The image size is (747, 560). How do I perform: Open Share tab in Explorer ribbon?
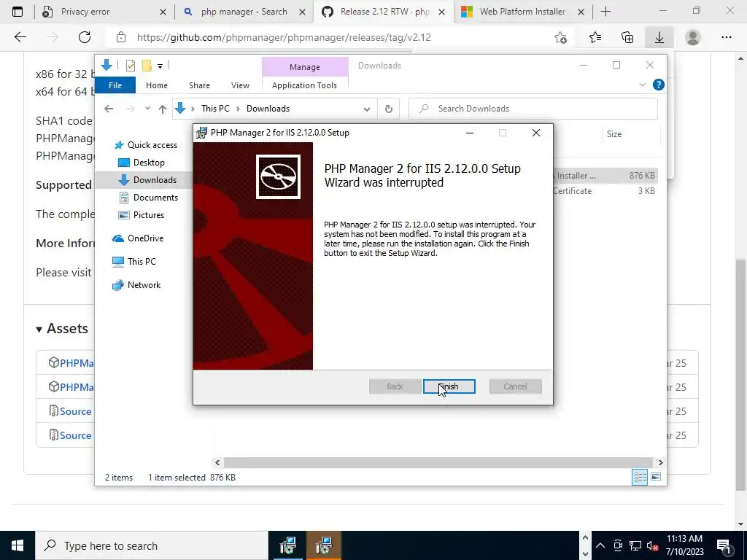coord(199,85)
